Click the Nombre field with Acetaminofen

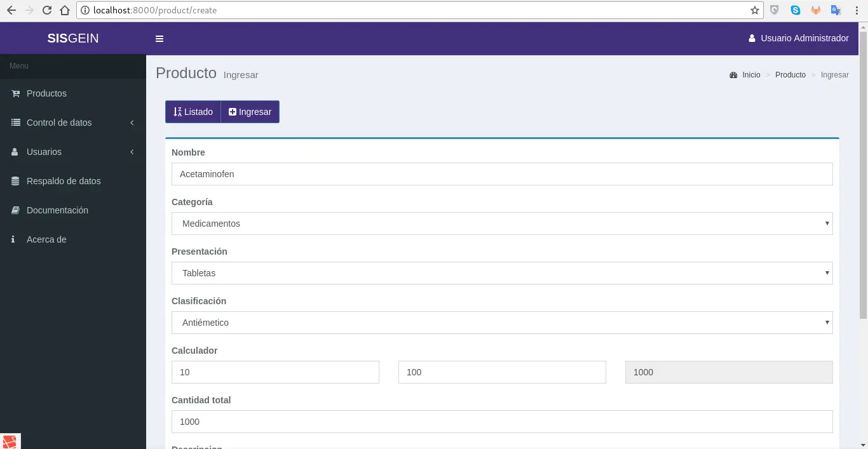(502, 174)
